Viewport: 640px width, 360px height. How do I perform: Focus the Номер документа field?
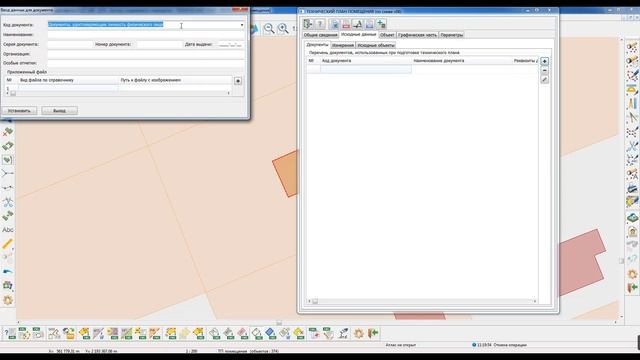pyautogui.click(x=159, y=44)
